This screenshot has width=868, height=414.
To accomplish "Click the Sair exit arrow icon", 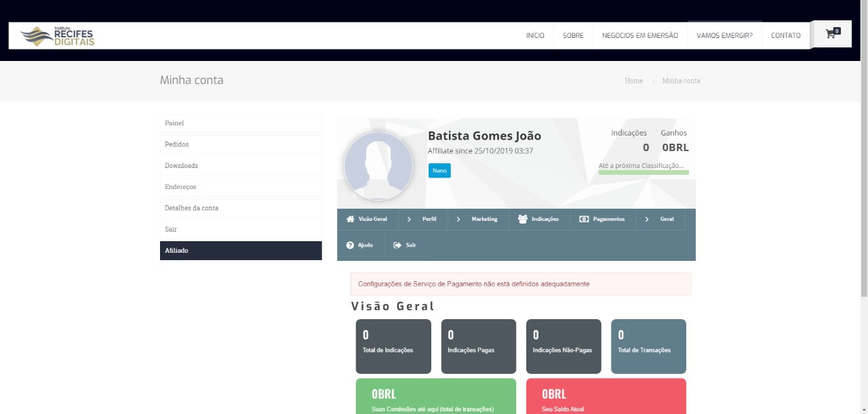I will pyautogui.click(x=397, y=245).
